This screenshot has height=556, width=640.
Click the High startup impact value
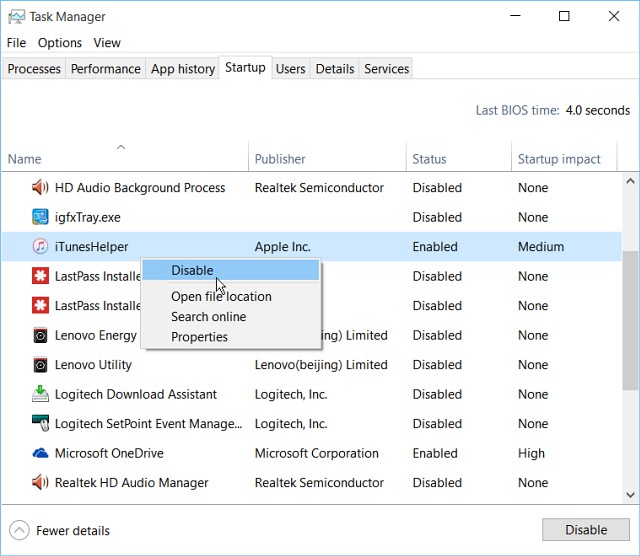[531, 454]
